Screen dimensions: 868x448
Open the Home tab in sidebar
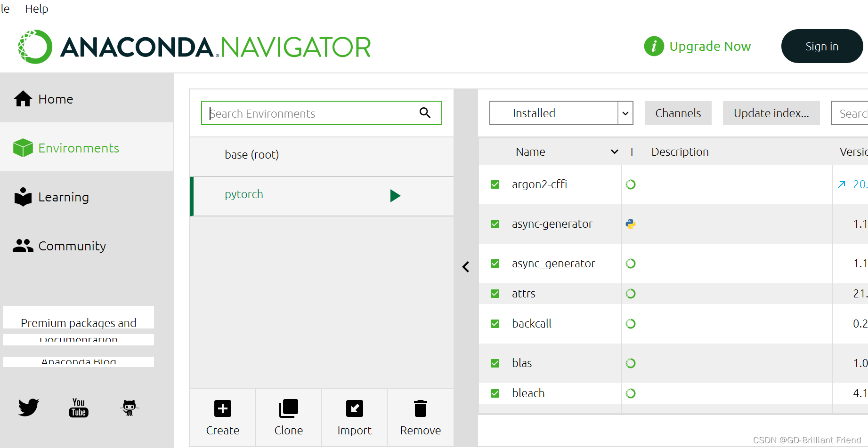coord(87,99)
